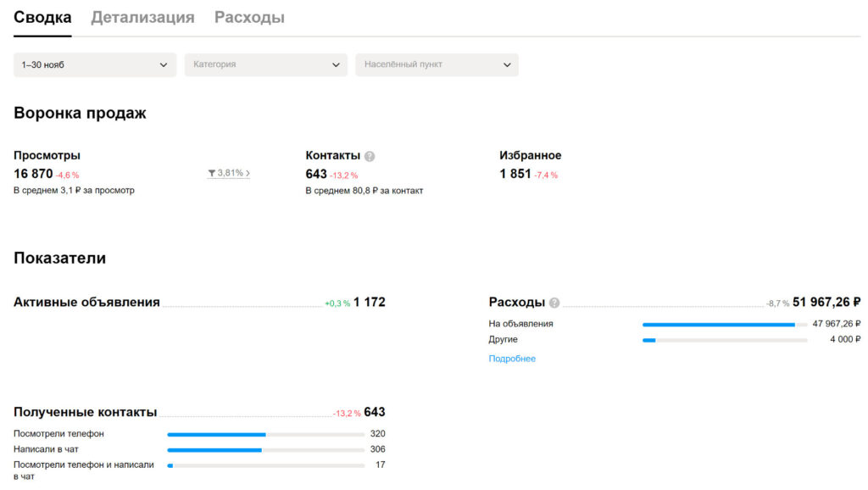868x490 pixels.
Task: Click the chevron arrow after 3,81%
Action: pos(248,173)
